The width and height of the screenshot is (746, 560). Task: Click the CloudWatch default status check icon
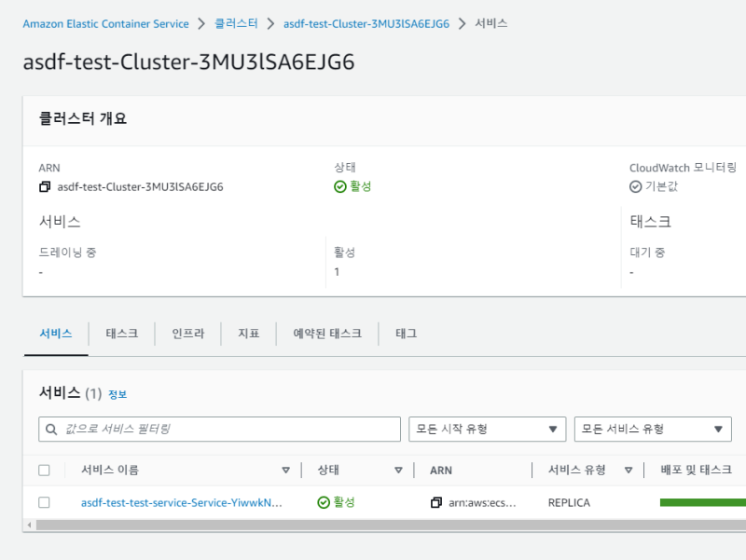[636, 186]
